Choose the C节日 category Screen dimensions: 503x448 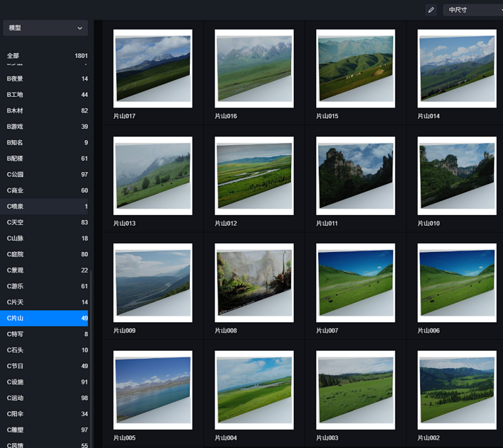pyautogui.click(x=44, y=366)
